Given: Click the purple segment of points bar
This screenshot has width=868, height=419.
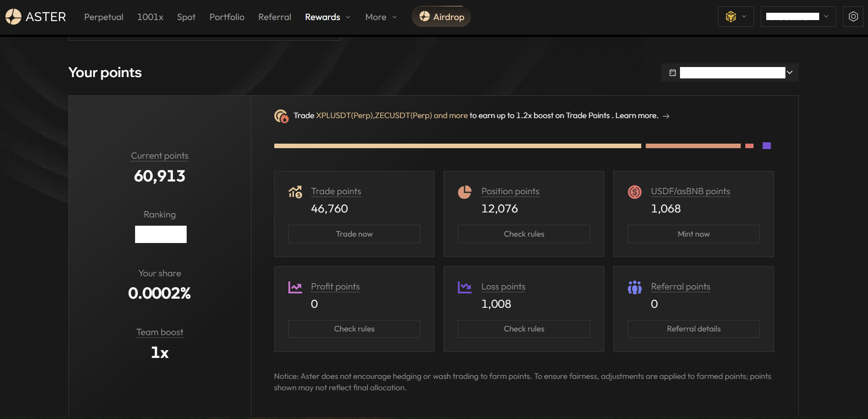Looking at the screenshot, I should pos(767,146).
